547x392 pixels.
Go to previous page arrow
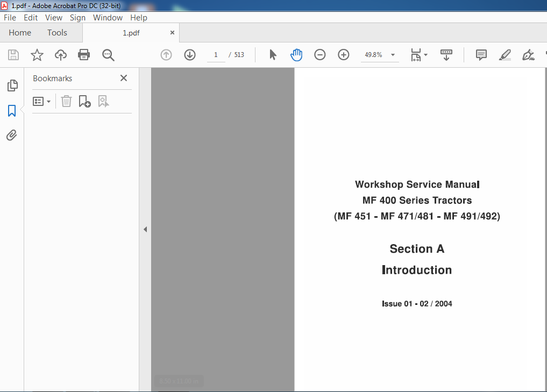(x=166, y=55)
